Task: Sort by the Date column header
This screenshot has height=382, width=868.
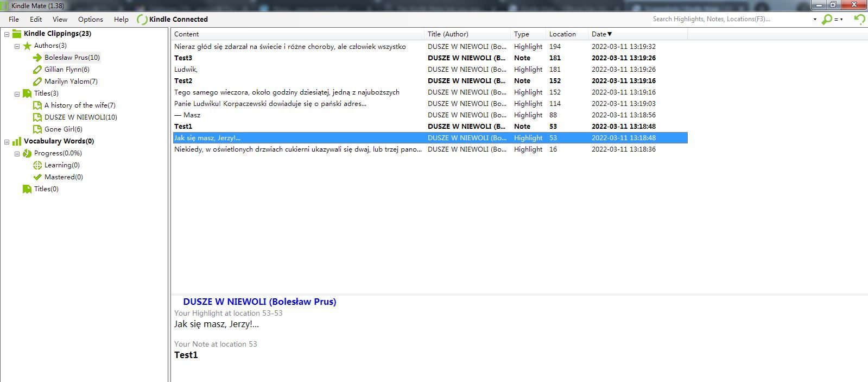Action: [638, 34]
